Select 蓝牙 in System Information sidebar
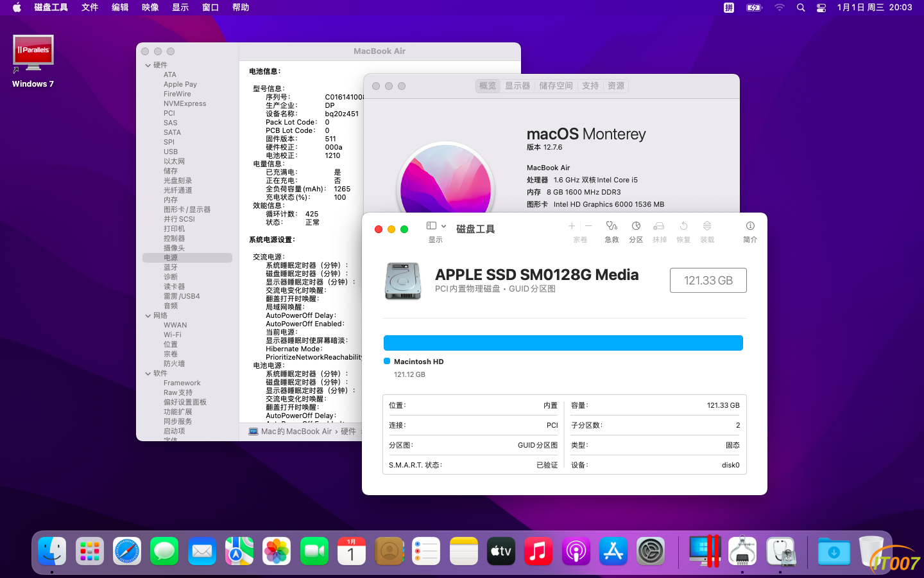 click(x=187, y=267)
